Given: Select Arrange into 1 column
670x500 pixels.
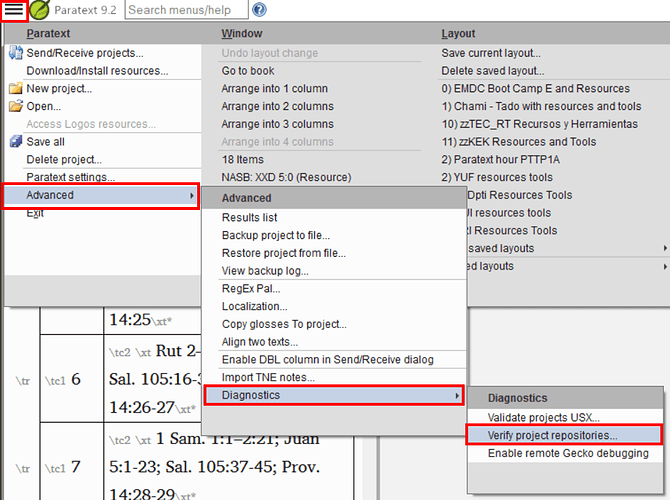Looking at the screenshot, I should 275,88.
